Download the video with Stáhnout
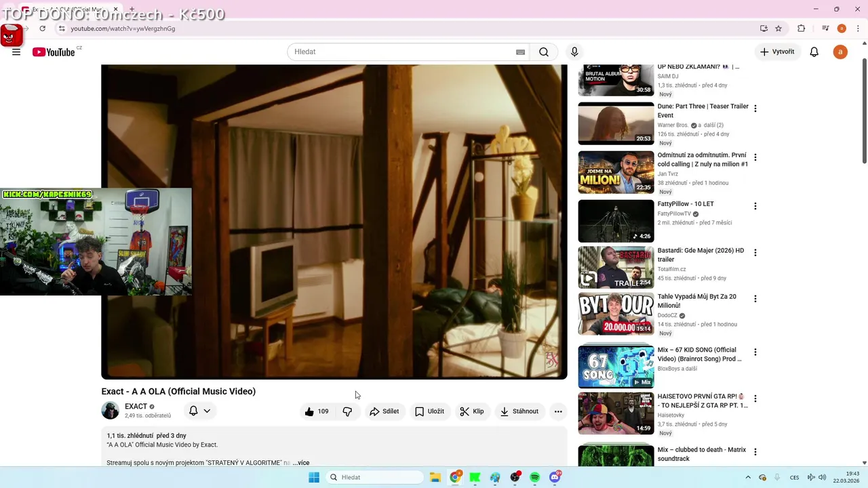The height and width of the screenshot is (488, 868). click(519, 411)
